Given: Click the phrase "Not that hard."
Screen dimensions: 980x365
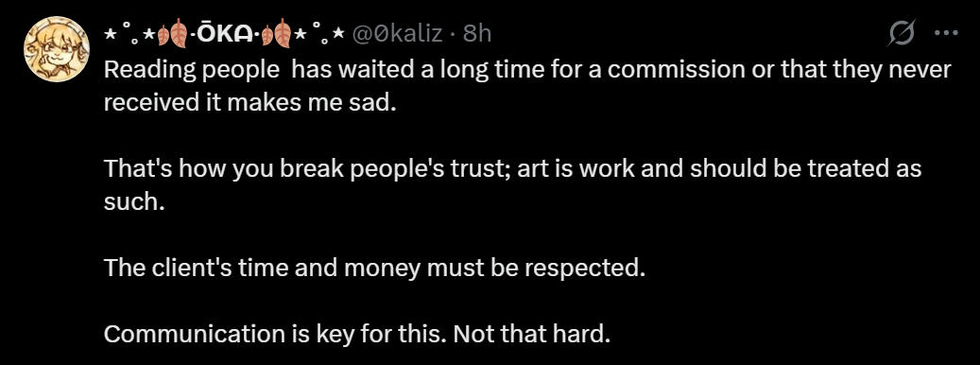Looking at the screenshot, I should 531,335.
